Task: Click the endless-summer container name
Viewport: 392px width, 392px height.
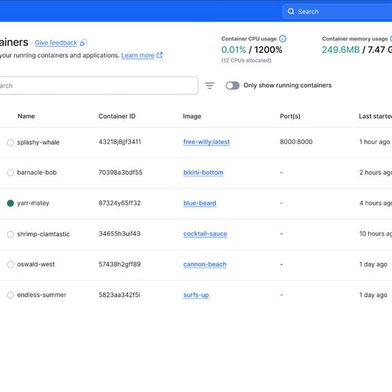Action: click(42, 295)
